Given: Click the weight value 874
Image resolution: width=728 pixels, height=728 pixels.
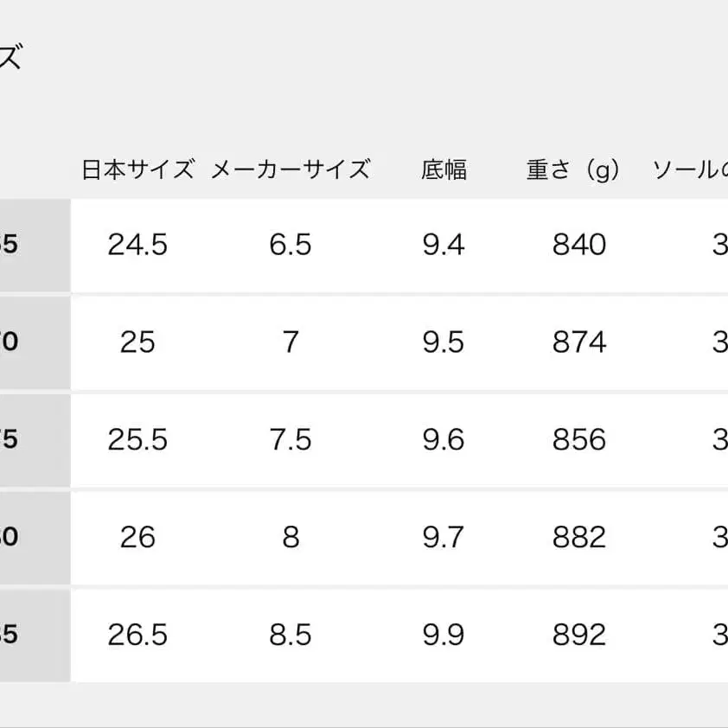Looking at the screenshot, I should 579,342.
